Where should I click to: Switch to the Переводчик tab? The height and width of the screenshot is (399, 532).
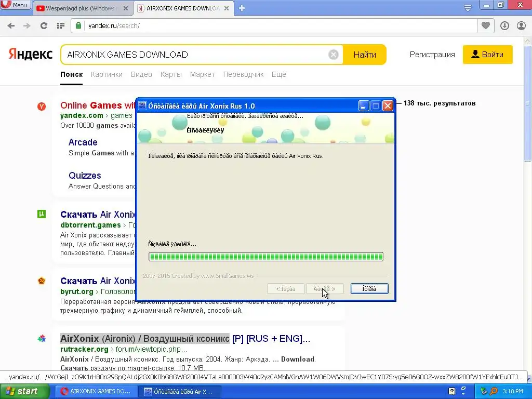243,74
